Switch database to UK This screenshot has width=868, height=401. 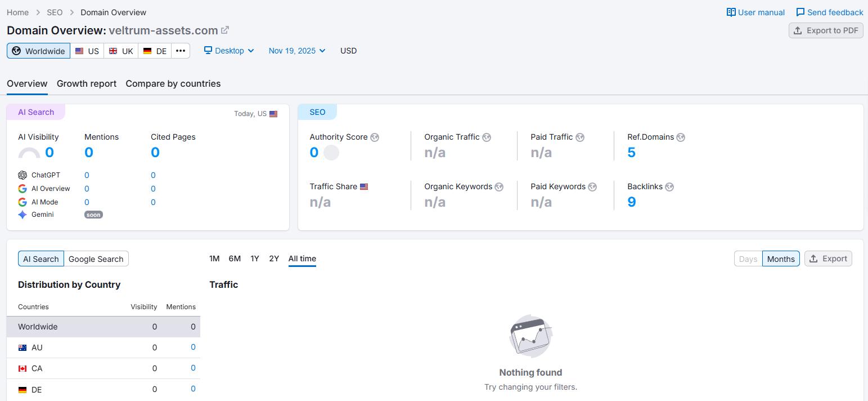point(121,51)
